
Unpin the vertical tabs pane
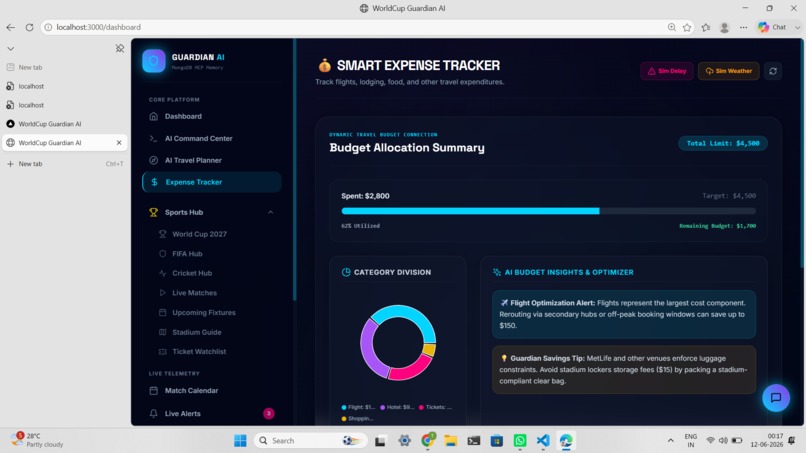tap(120, 48)
